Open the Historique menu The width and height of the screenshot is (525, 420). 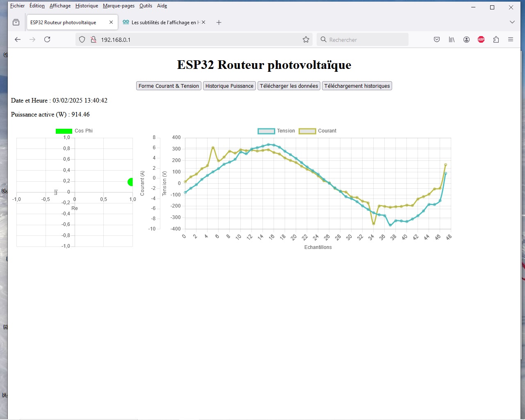[87, 6]
